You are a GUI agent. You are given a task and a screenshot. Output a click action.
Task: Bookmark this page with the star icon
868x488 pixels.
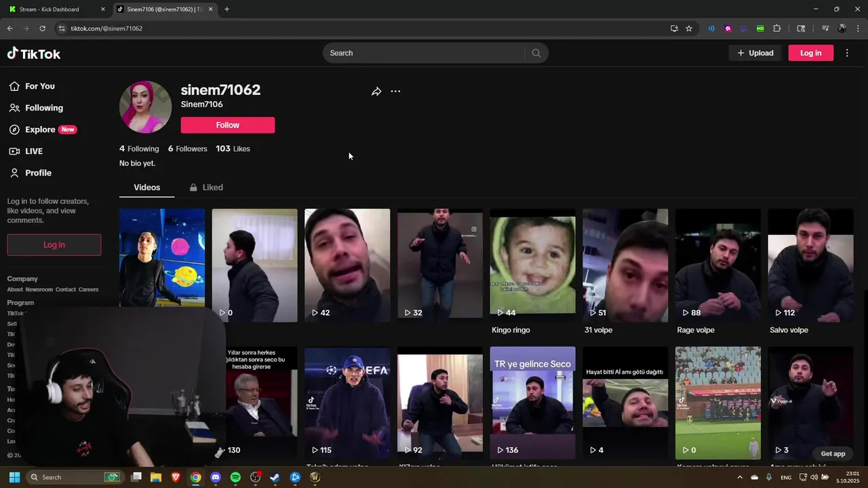coord(689,28)
